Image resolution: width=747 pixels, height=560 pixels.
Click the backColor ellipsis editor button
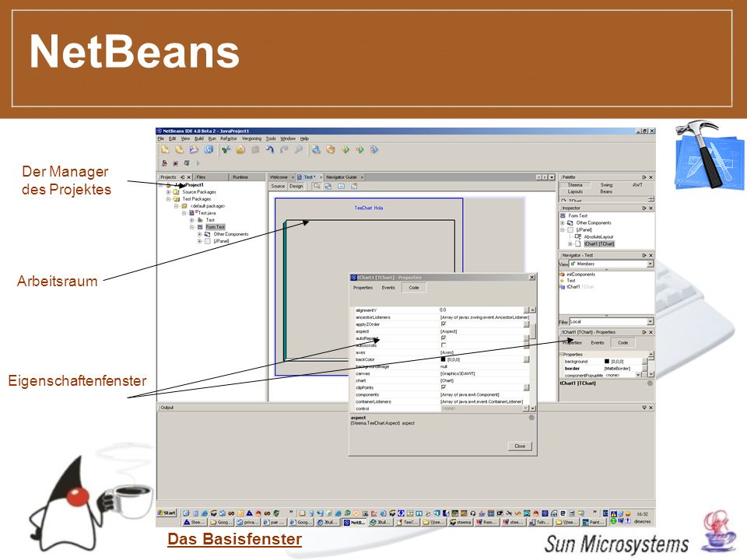point(527,359)
